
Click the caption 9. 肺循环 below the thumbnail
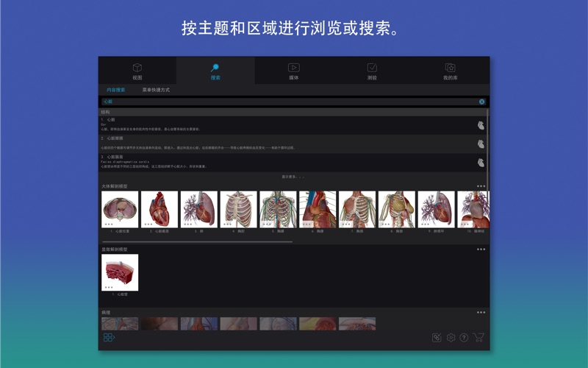[436, 231]
